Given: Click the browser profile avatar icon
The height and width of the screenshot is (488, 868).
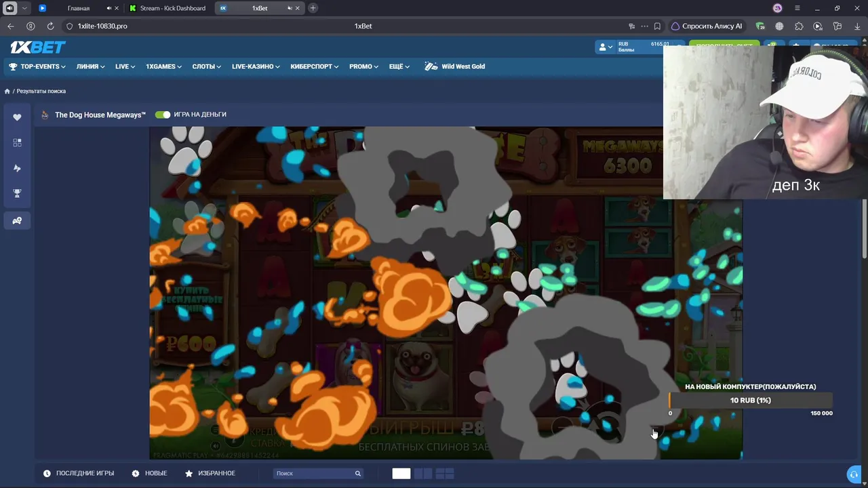Looking at the screenshot, I should pyautogui.click(x=778, y=8).
